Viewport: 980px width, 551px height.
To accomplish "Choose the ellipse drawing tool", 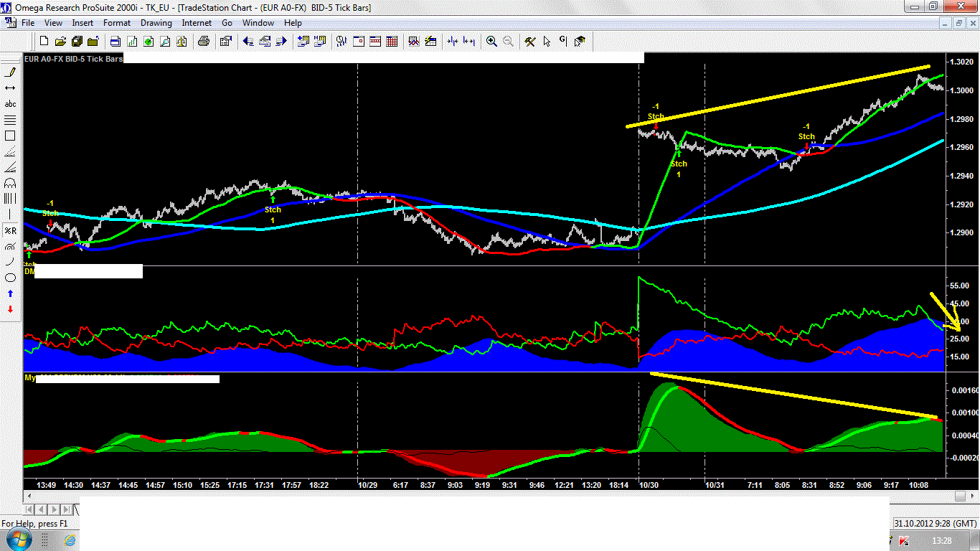I will pos(10,278).
